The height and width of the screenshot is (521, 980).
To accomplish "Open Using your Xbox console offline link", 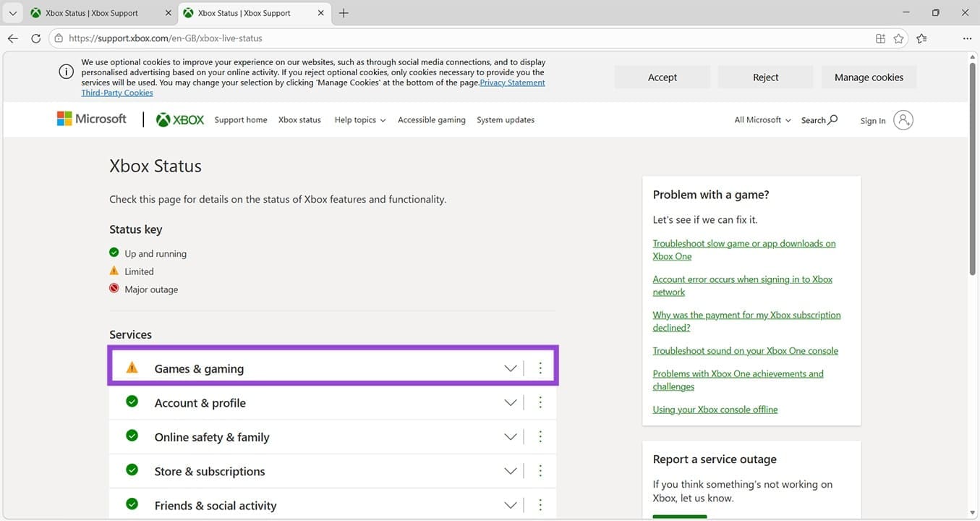I will point(715,410).
